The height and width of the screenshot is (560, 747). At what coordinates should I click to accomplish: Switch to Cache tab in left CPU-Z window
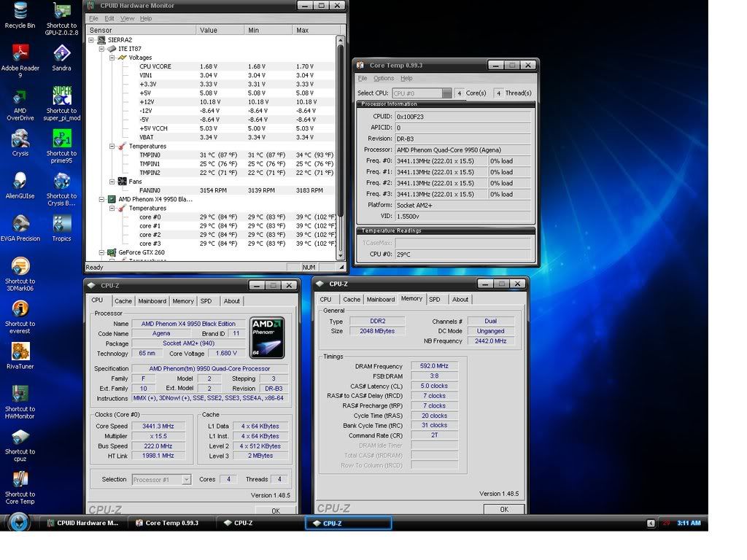point(123,301)
